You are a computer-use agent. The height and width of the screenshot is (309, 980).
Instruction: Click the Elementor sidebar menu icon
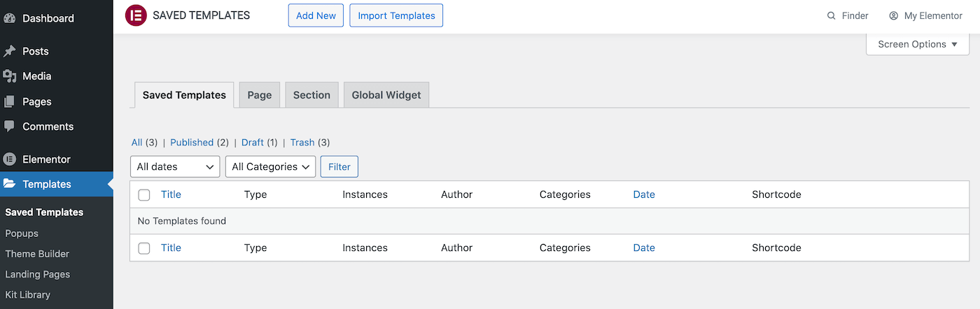point(10,159)
